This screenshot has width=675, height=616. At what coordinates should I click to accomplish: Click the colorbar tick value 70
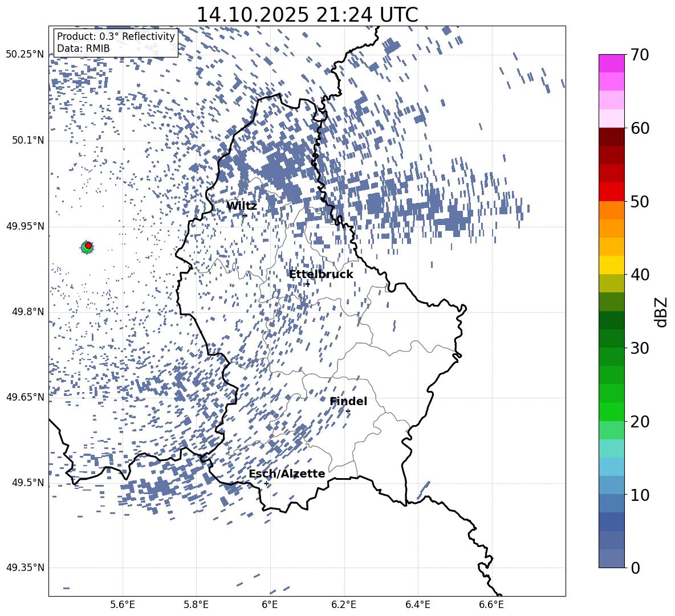(640, 55)
